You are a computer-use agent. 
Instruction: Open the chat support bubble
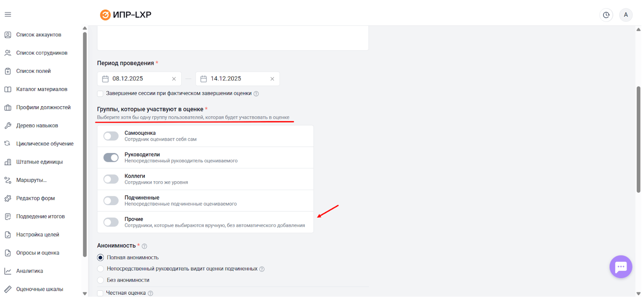pos(620,267)
